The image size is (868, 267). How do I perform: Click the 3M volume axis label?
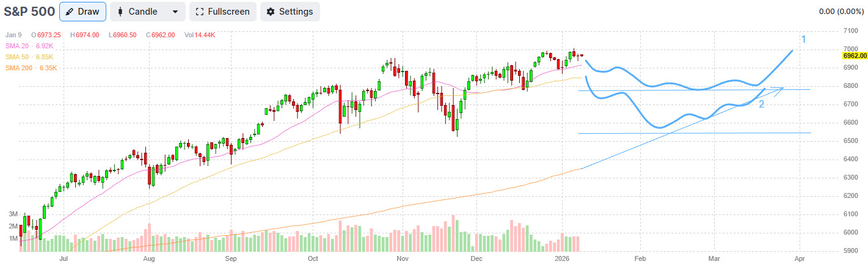12,214
